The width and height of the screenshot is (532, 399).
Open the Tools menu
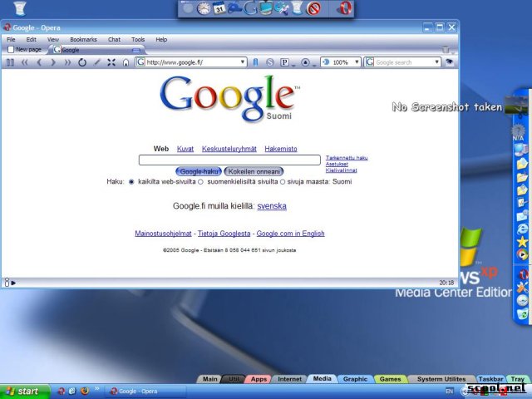pos(138,39)
